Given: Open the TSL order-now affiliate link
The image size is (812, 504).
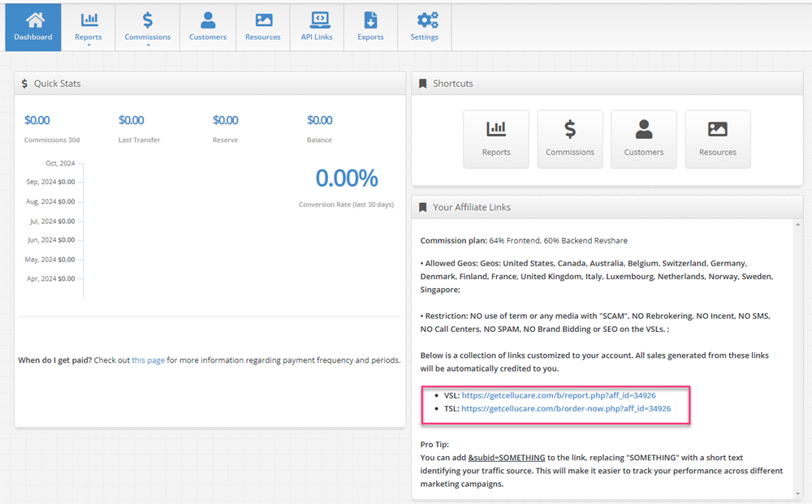Looking at the screenshot, I should pos(565,409).
